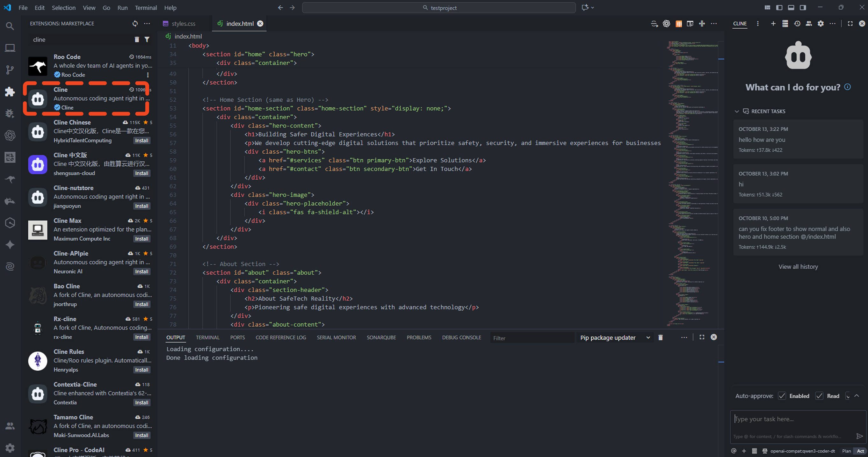
Task: Uncheck the Enabled auto-approve checkbox
Action: [782, 396]
